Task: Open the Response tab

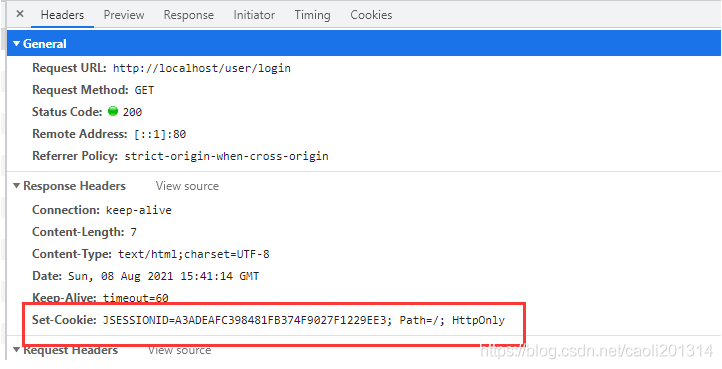Action: (x=188, y=15)
